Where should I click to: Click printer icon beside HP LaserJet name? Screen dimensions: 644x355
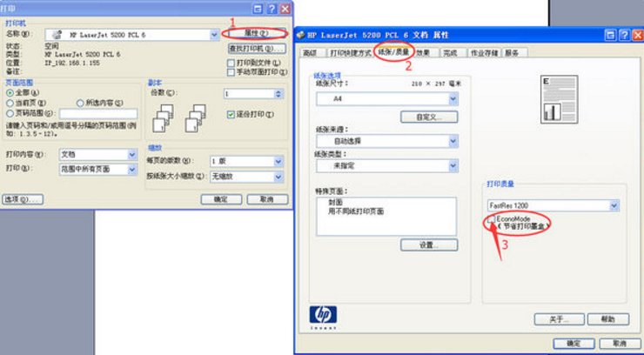pyautogui.click(x=57, y=35)
